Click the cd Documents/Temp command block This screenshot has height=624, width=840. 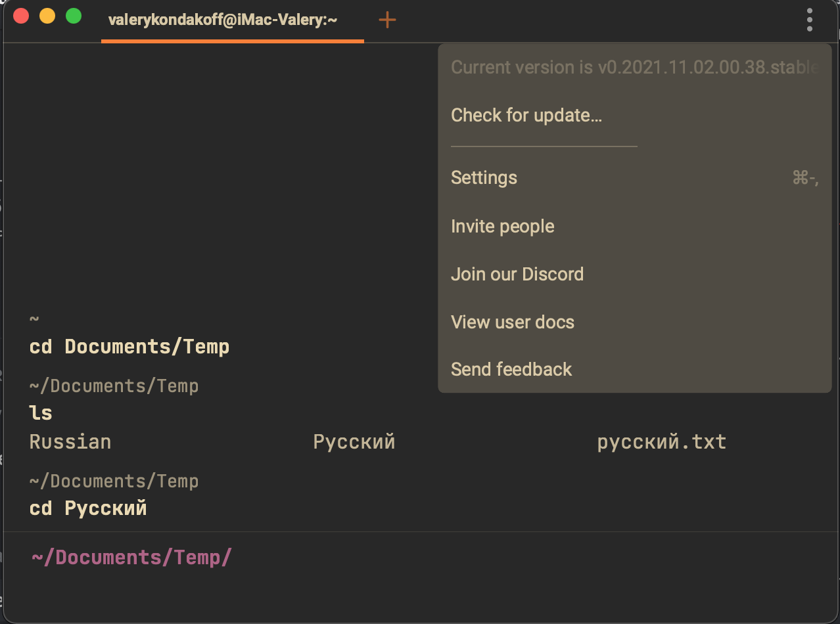tap(129, 346)
